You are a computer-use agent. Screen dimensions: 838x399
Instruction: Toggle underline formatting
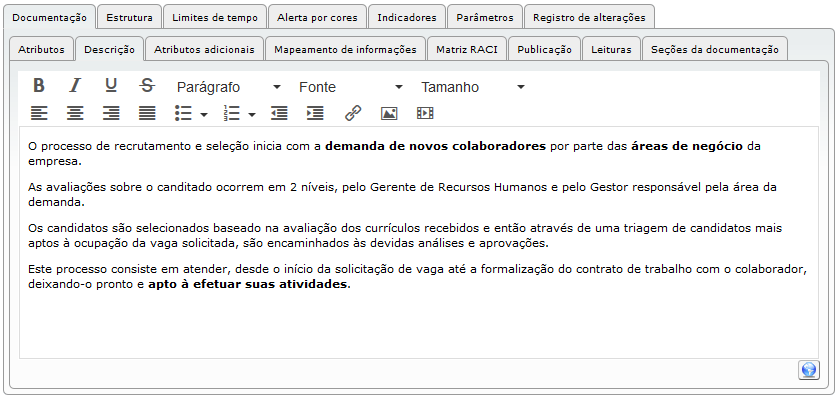111,85
